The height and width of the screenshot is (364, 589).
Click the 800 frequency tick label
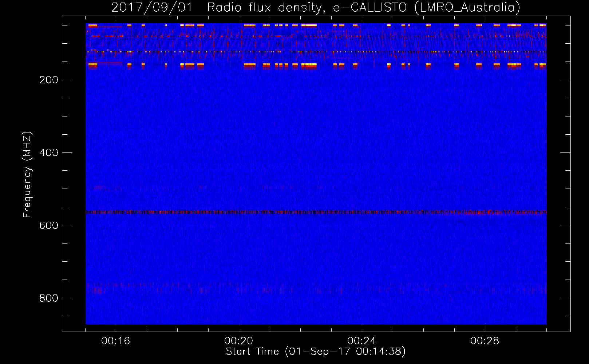pos(49,298)
